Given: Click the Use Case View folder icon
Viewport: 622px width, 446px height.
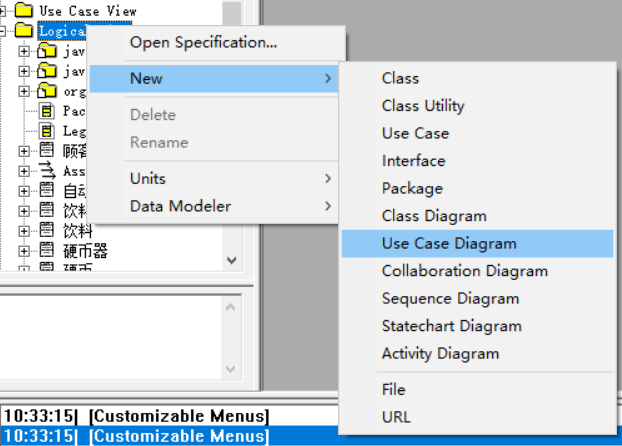Looking at the screenshot, I should [24, 11].
